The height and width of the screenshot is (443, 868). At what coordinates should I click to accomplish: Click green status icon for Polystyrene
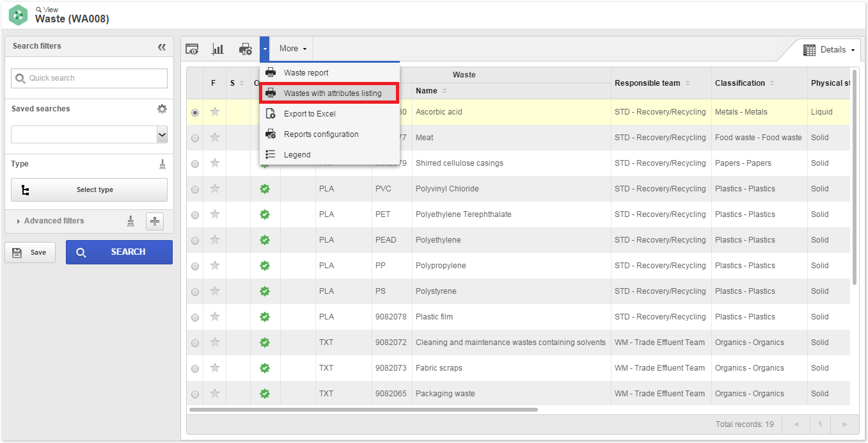[x=265, y=291]
